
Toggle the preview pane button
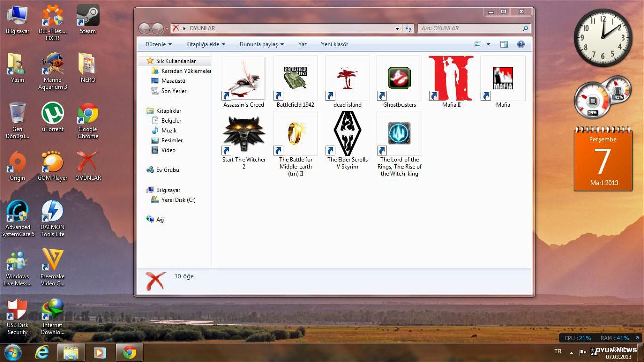point(504,44)
